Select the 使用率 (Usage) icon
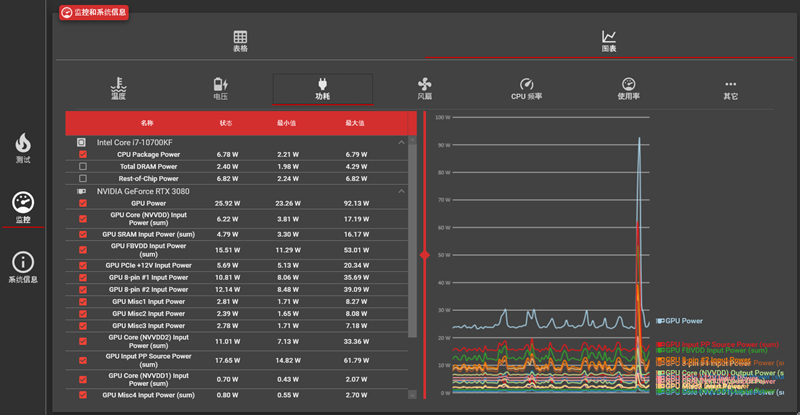 [628, 89]
